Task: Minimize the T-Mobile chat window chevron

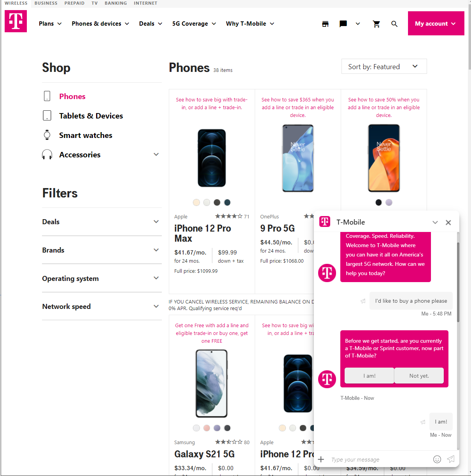Action: (x=435, y=222)
